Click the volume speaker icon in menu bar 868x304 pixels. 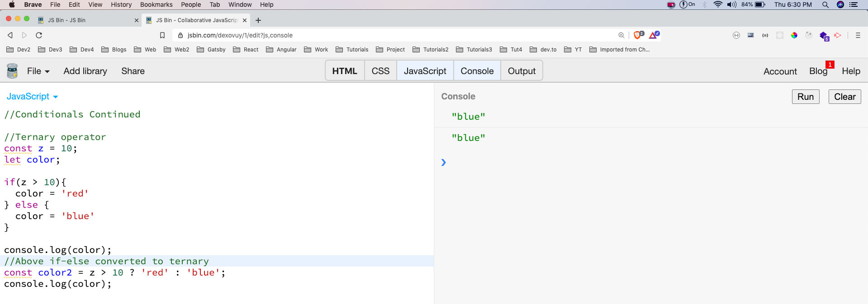coord(731,5)
